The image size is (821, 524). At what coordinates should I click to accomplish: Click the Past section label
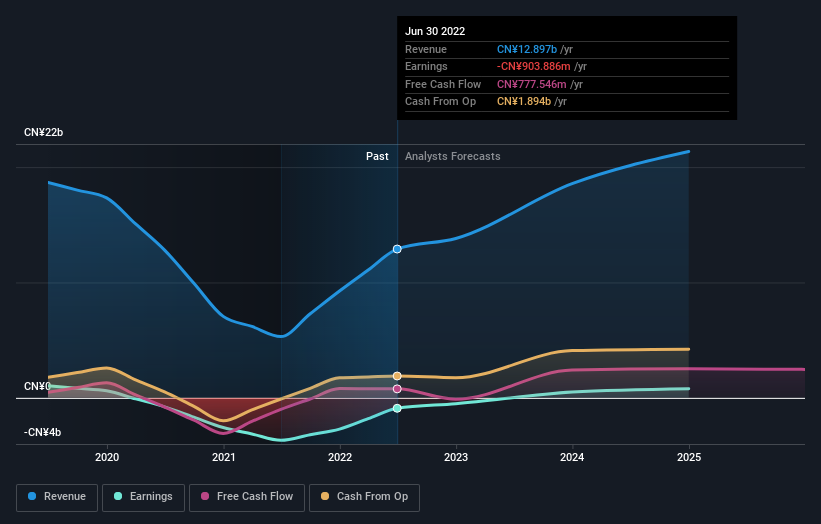[377, 157]
